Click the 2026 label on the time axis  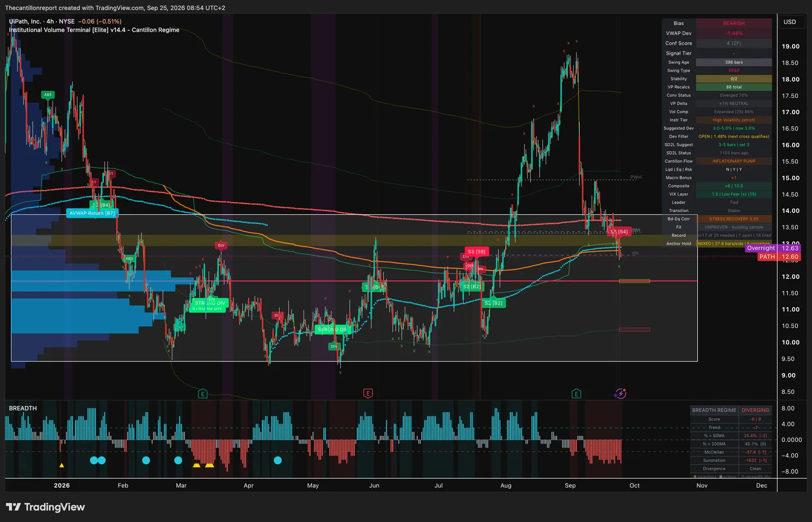pos(62,486)
